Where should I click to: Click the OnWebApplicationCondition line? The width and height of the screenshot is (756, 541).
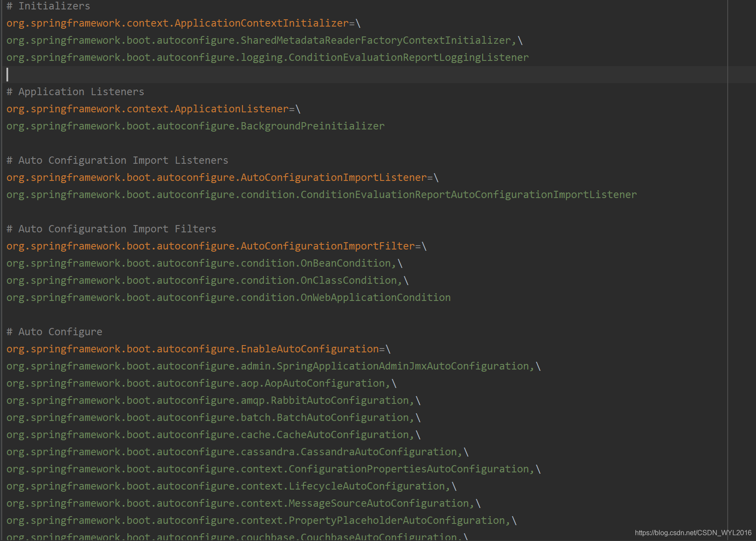click(x=228, y=298)
